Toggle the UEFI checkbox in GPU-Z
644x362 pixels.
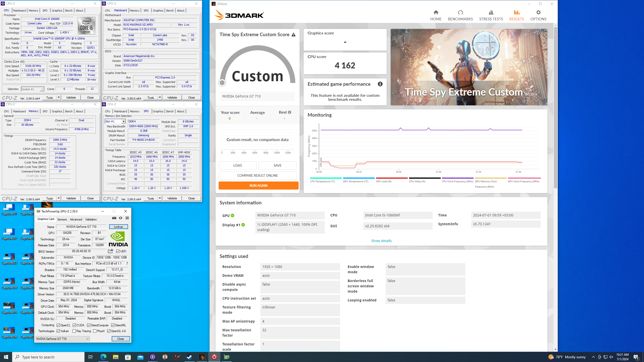tap(118, 251)
